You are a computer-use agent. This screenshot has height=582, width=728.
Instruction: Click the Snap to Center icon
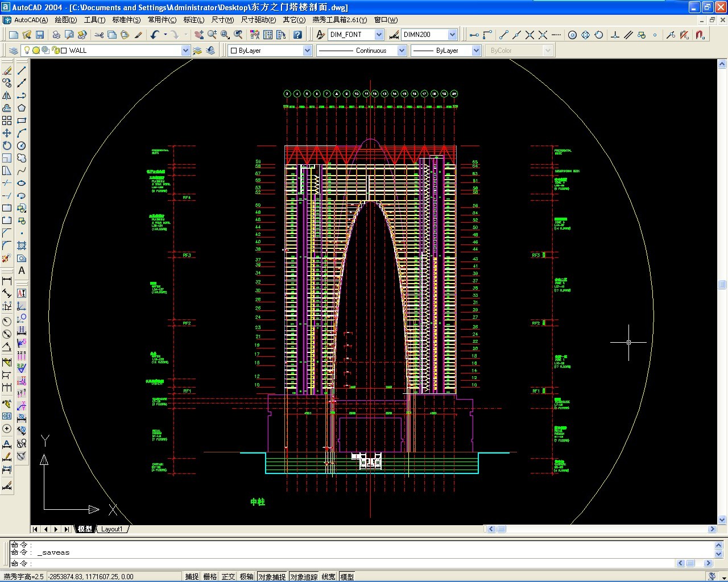click(573, 35)
